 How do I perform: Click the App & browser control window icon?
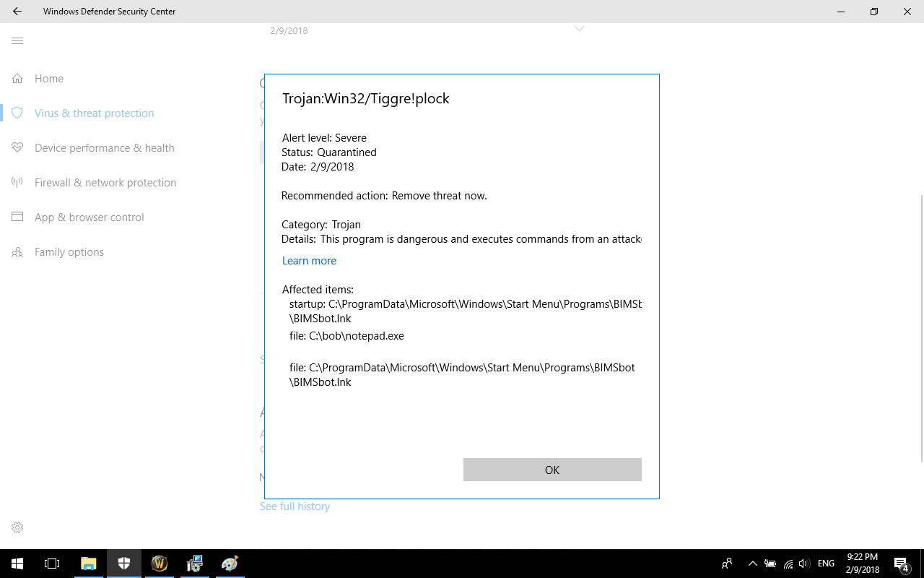point(17,217)
